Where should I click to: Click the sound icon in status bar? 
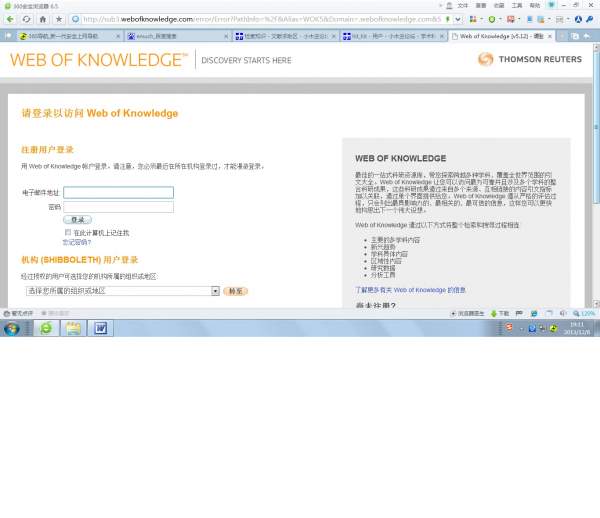tap(563, 313)
